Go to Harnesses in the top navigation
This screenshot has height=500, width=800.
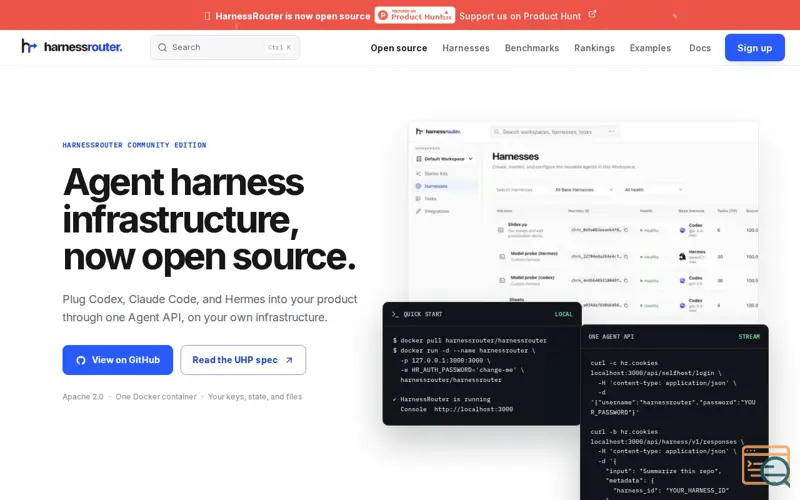click(x=466, y=48)
